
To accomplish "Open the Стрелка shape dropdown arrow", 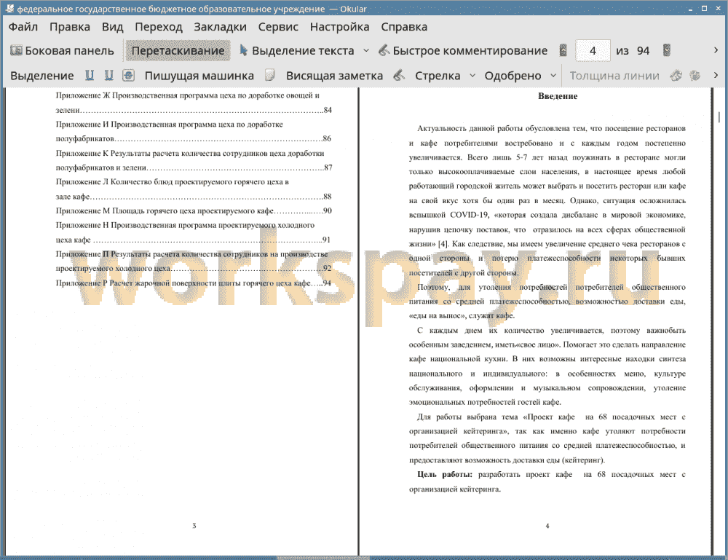I will coord(472,75).
